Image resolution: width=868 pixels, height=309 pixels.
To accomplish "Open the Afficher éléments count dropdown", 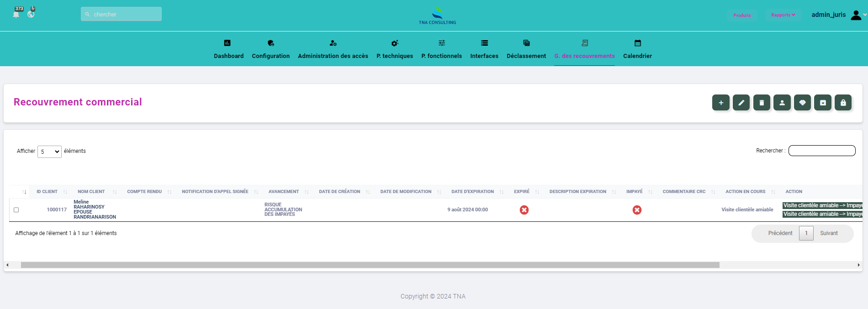I will (x=49, y=152).
